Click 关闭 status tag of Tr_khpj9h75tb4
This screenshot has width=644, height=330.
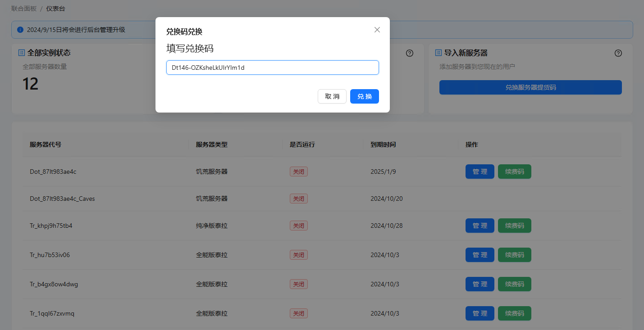click(299, 226)
